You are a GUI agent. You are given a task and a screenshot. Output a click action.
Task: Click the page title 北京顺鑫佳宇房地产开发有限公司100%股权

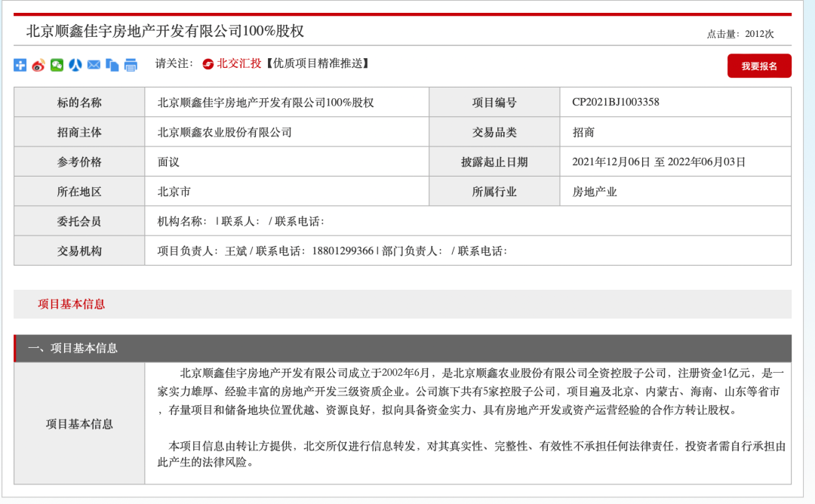click(x=165, y=31)
